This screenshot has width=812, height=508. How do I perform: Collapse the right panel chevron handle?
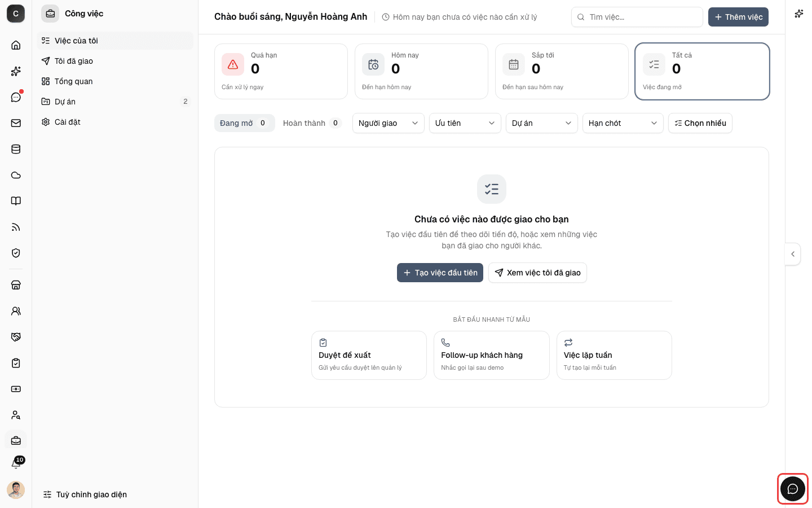[x=793, y=254]
